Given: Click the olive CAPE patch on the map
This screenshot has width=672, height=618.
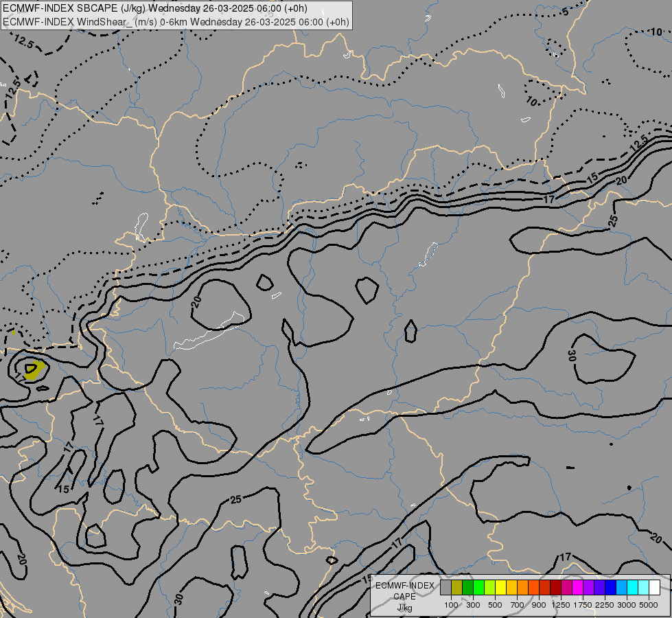Looking at the screenshot, I should (34, 371).
